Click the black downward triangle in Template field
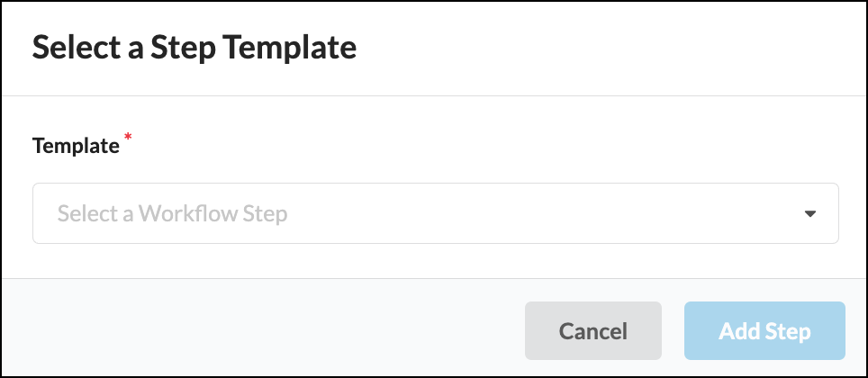Viewport: 868px width, 378px height. pyautogui.click(x=809, y=214)
